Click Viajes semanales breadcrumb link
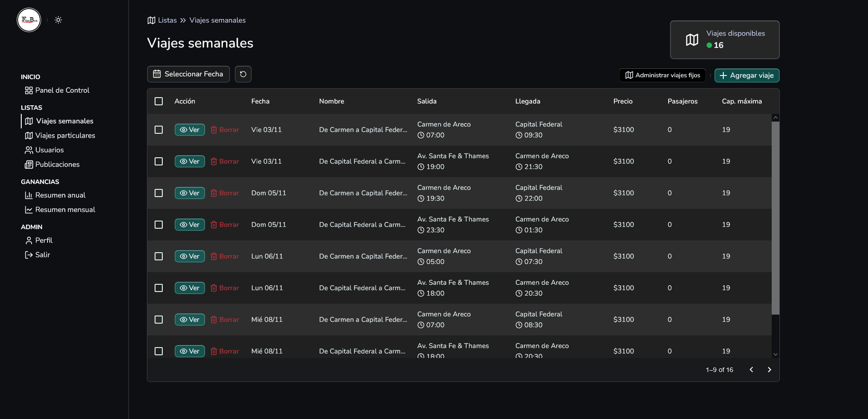The image size is (868, 419). pyautogui.click(x=217, y=20)
